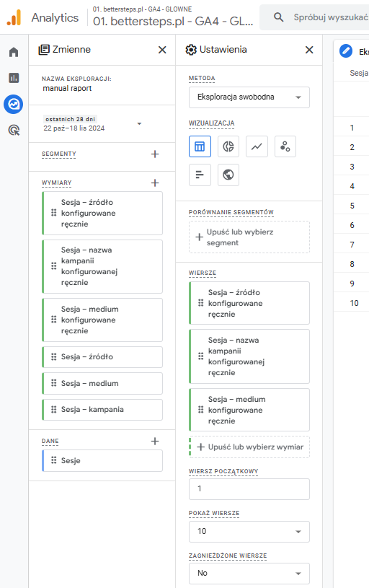The height and width of the screenshot is (588, 369).
Task: Select the donut chart visualization
Action: pos(228,146)
